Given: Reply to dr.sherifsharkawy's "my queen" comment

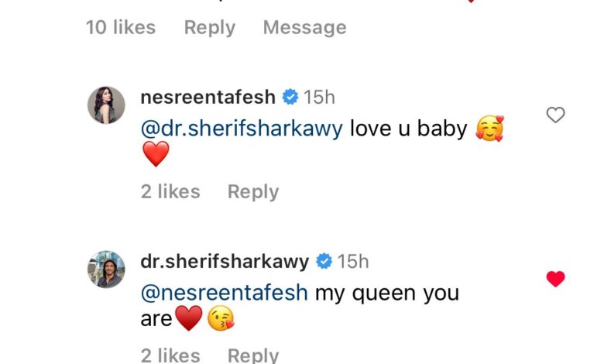Looking at the screenshot, I should tap(252, 355).
